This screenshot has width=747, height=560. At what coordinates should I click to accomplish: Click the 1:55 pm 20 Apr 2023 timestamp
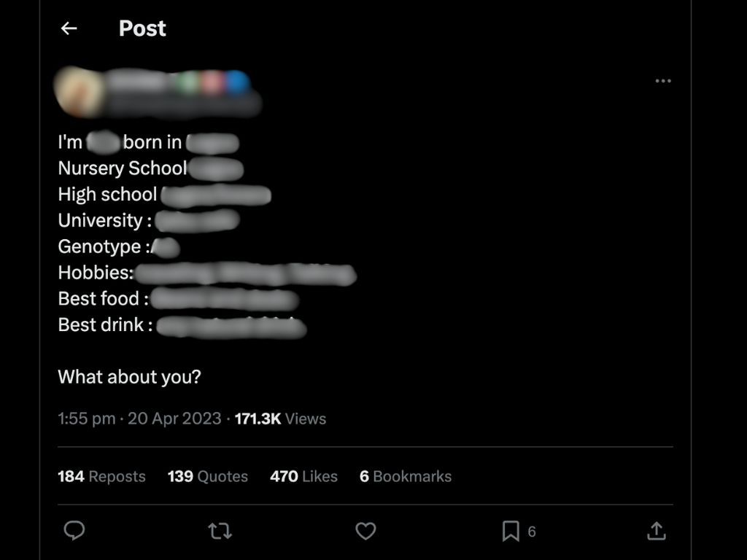[x=139, y=419]
